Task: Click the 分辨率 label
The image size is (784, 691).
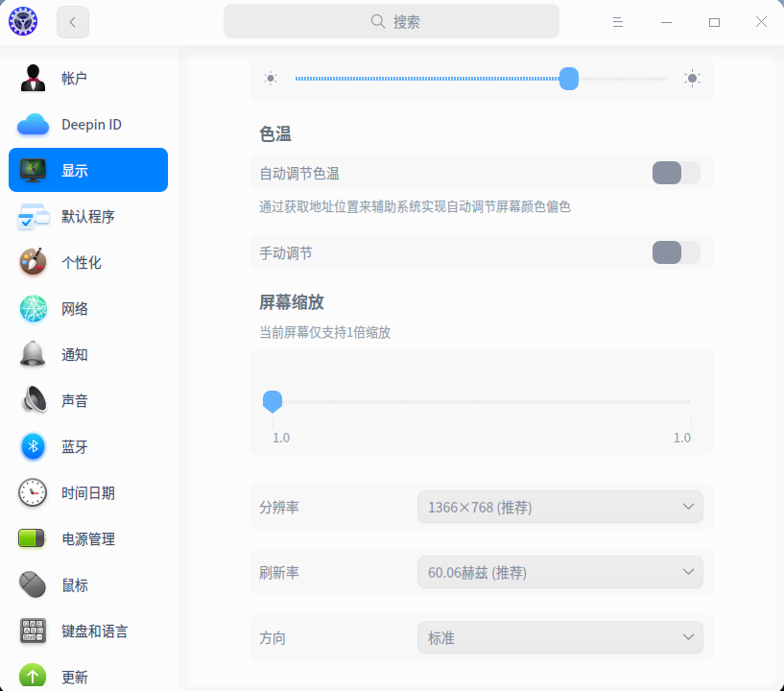Action: pyautogui.click(x=279, y=508)
